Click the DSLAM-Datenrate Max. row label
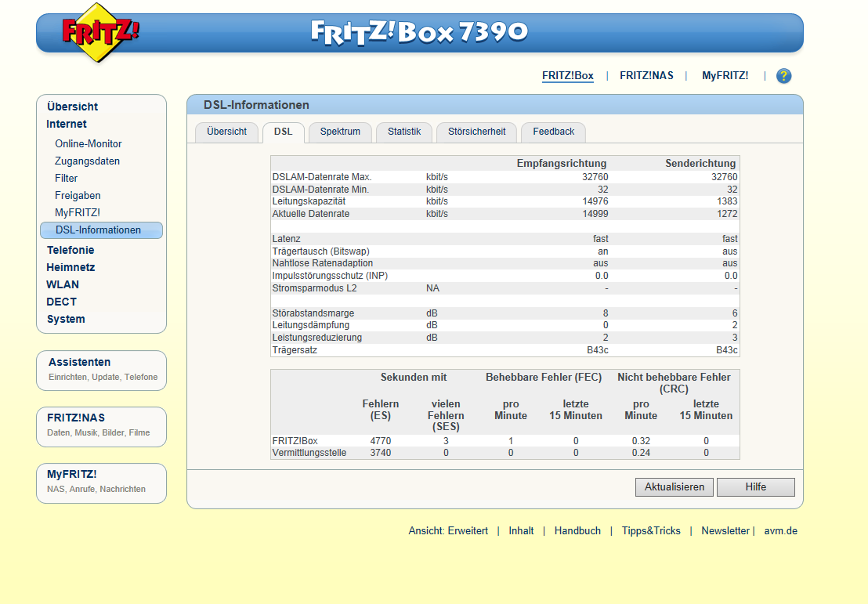Screen dimensions: 868x604 pyautogui.click(x=322, y=177)
